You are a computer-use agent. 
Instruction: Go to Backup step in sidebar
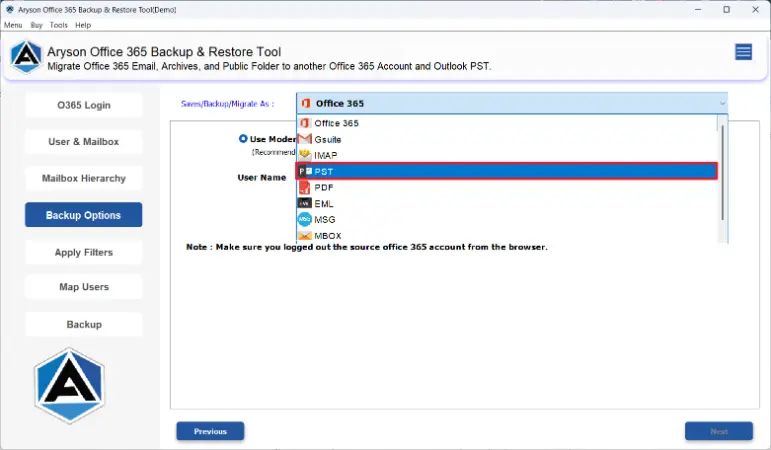pos(84,324)
